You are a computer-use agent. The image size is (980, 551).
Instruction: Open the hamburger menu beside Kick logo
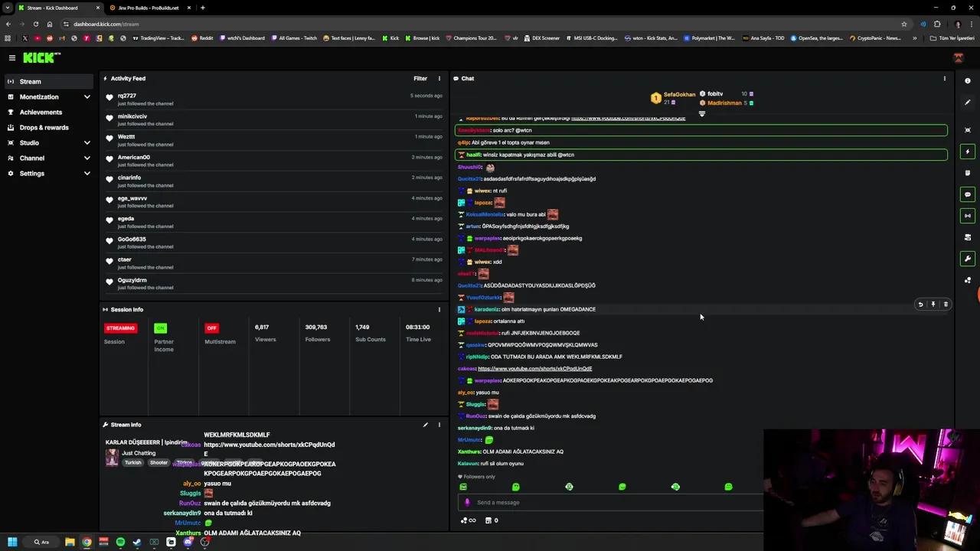click(12, 57)
